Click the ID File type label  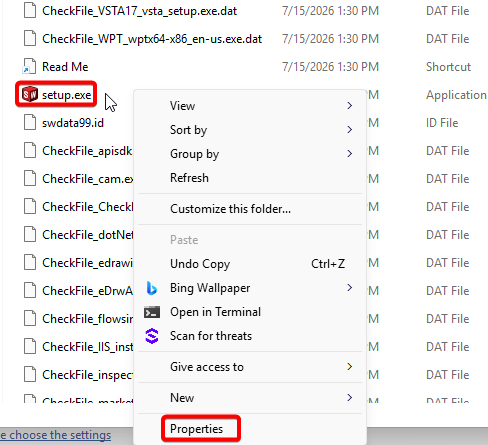pyautogui.click(x=442, y=123)
